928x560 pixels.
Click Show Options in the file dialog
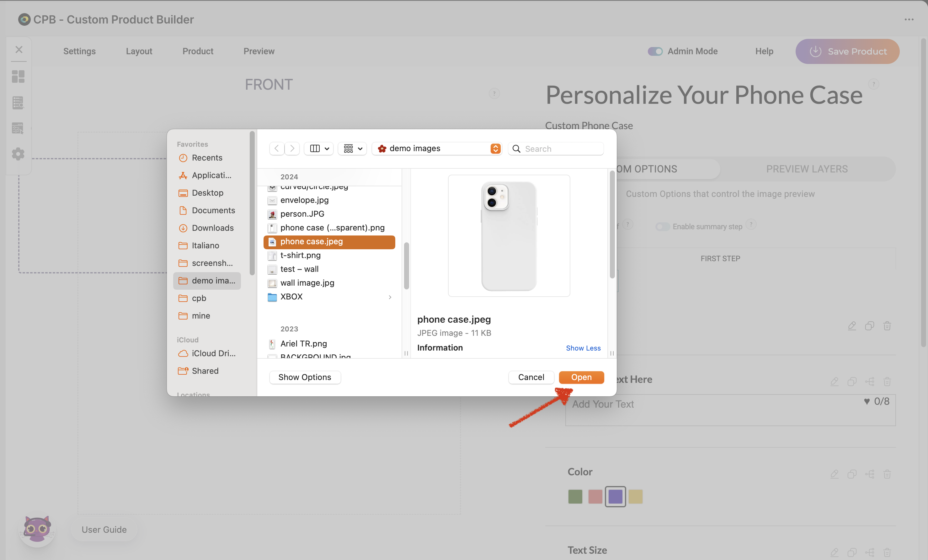click(305, 377)
